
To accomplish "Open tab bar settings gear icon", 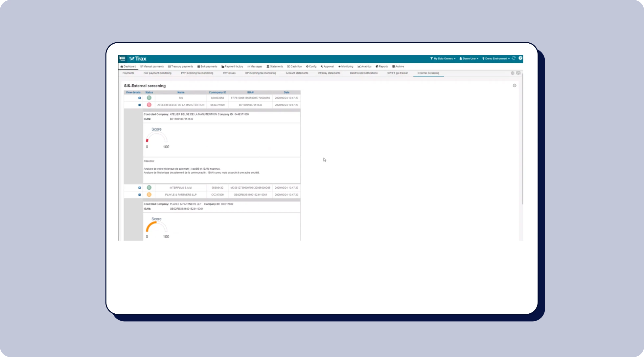I will tap(512, 73).
